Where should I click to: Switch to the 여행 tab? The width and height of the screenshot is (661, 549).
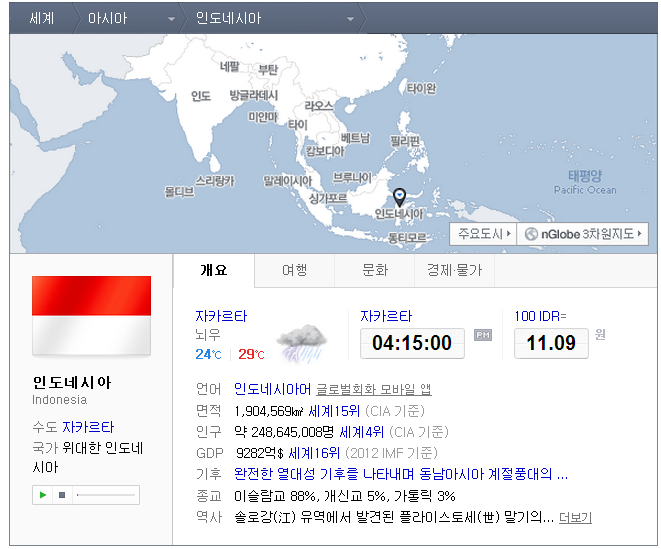click(294, 270)
